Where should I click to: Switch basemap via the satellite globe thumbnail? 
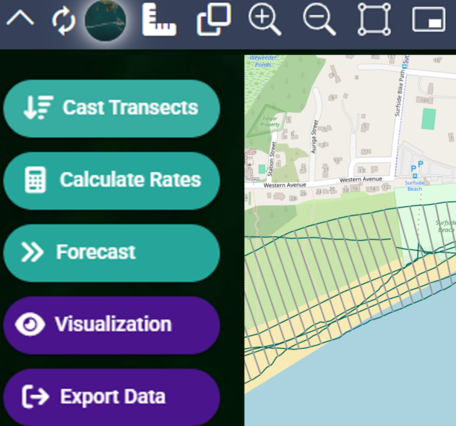105,21
